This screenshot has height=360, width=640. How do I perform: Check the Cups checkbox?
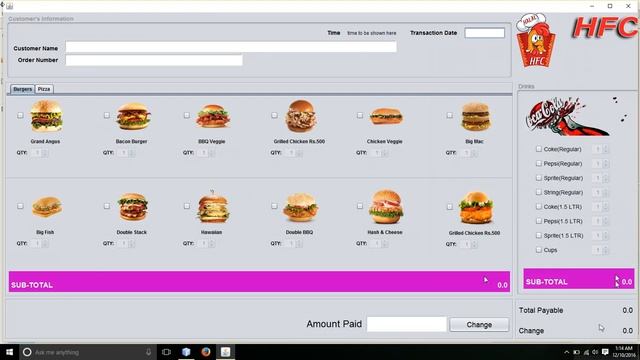pos(539,250)
